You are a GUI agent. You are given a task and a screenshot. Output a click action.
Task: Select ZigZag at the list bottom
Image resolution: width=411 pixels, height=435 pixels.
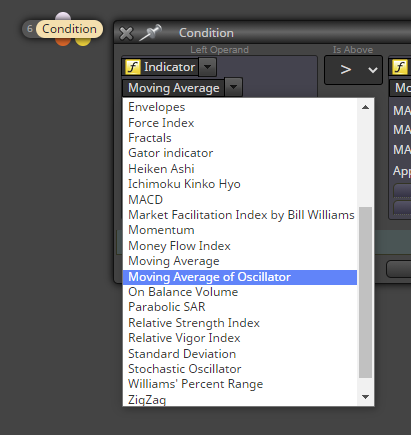coord(240,399)
